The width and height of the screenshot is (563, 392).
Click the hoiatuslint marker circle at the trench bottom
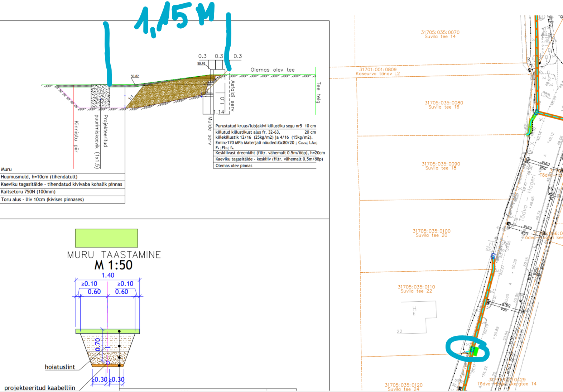[x=107, y=363]
